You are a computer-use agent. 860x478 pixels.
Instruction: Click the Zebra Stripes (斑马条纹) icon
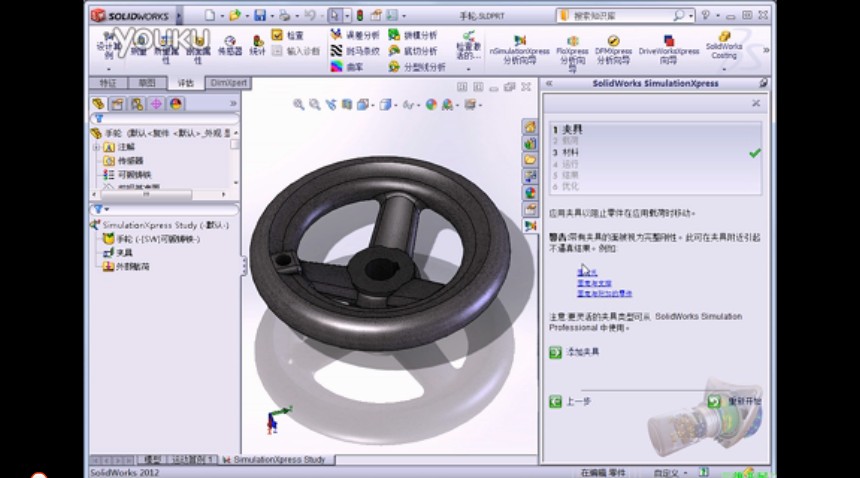coord(336,51)
